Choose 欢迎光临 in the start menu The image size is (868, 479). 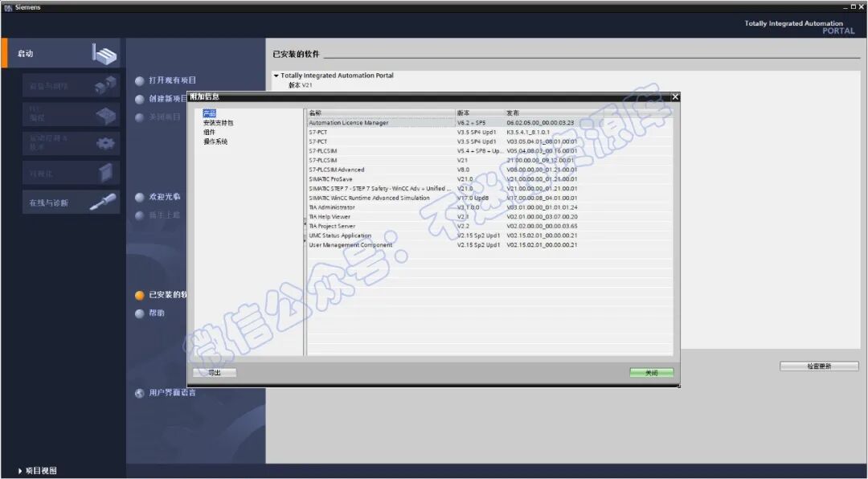click(165, 197)
